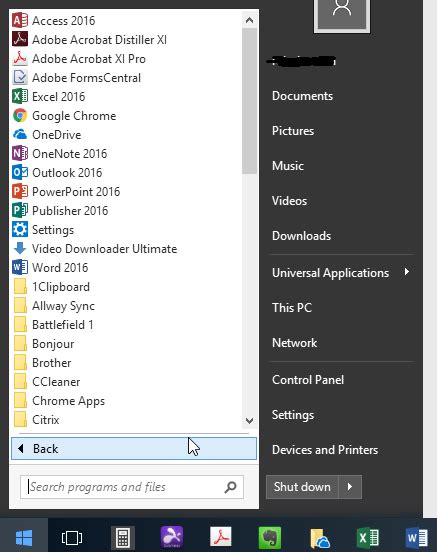This screenshot has height=552, width=437.
Task: Open Google Chrome icon in list
Action: tap(20, 115)
